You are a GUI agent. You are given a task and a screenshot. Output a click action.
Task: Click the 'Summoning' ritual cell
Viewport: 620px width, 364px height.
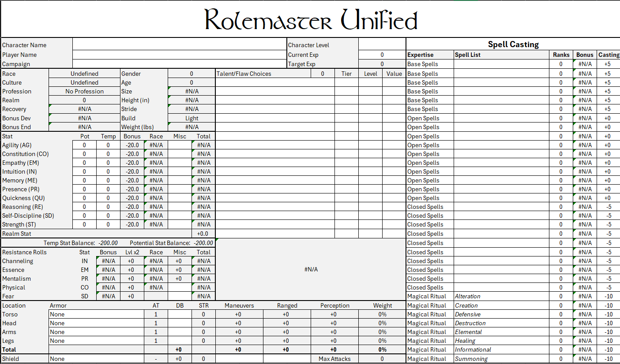pos(501,359)
